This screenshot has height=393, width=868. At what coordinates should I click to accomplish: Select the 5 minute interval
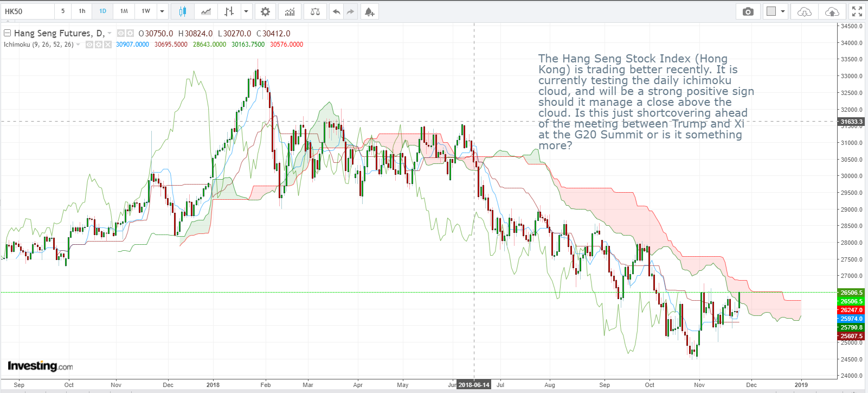coord(63,11)
